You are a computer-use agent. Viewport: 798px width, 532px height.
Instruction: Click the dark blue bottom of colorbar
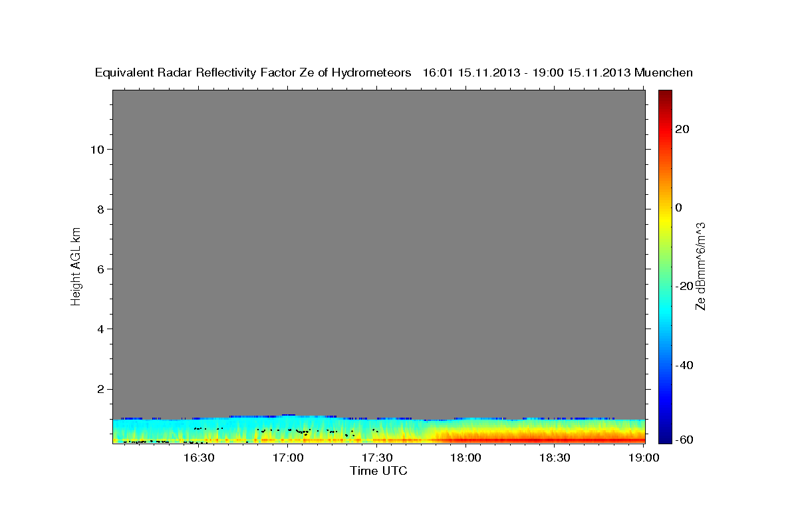pyautogui.click(x=664, y=436)
